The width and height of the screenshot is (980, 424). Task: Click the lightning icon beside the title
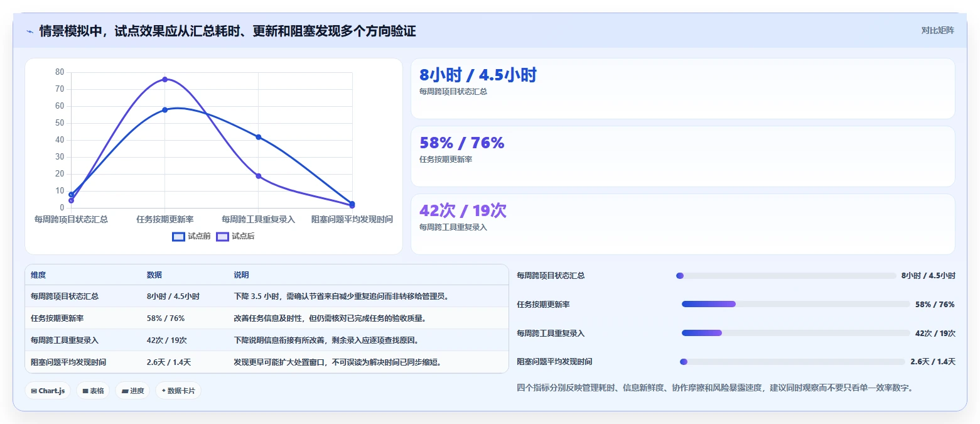coord(30,31)
